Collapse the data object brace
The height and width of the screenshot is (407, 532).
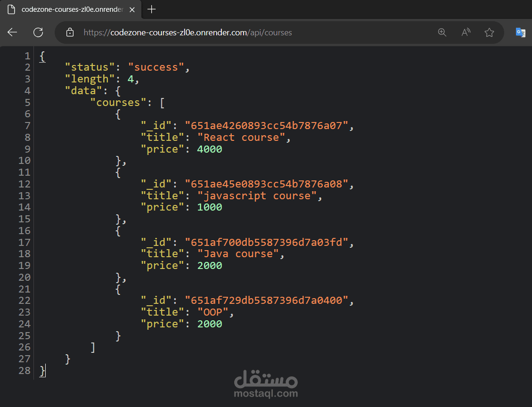tap(118, 90)
